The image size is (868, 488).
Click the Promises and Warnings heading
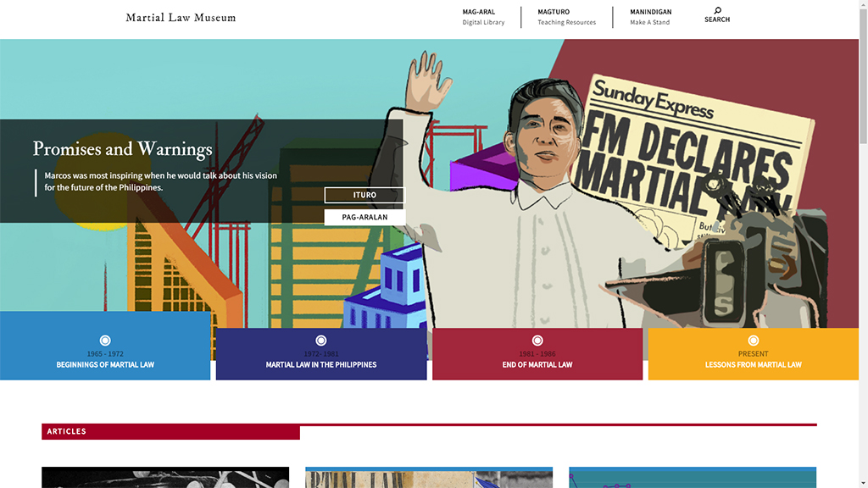(x=122, y=149)
